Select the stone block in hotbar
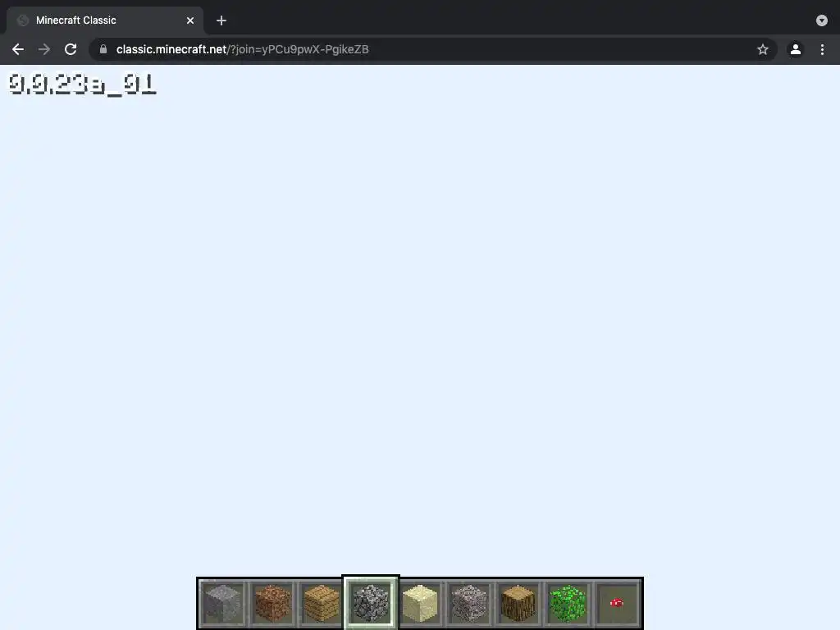 (223, 603)
